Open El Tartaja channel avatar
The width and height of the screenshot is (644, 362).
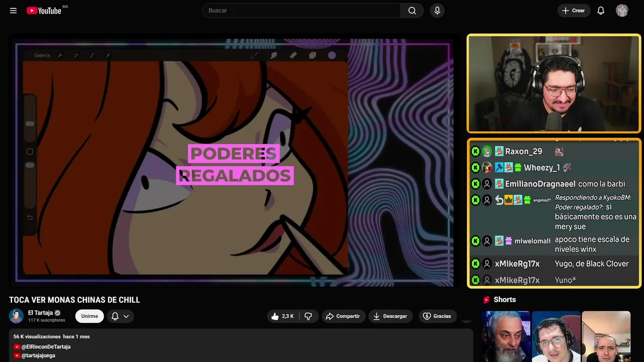coord(16,316)
